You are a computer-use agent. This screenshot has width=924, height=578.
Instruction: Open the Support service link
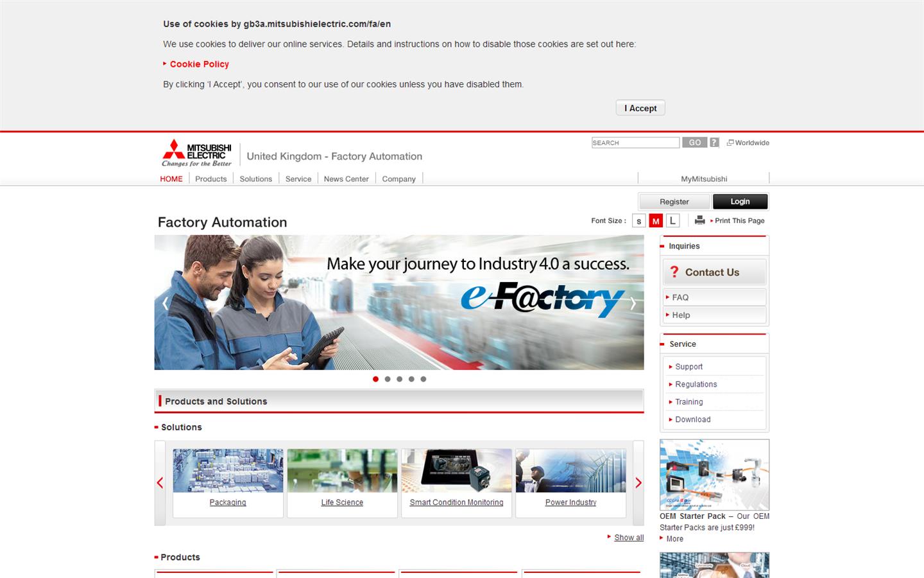pos(689,367)
